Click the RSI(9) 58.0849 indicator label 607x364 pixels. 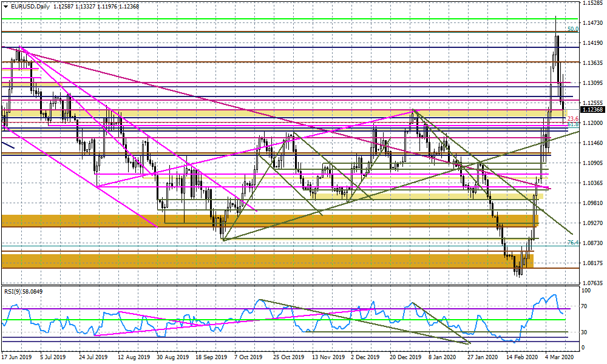click(23, 291)
